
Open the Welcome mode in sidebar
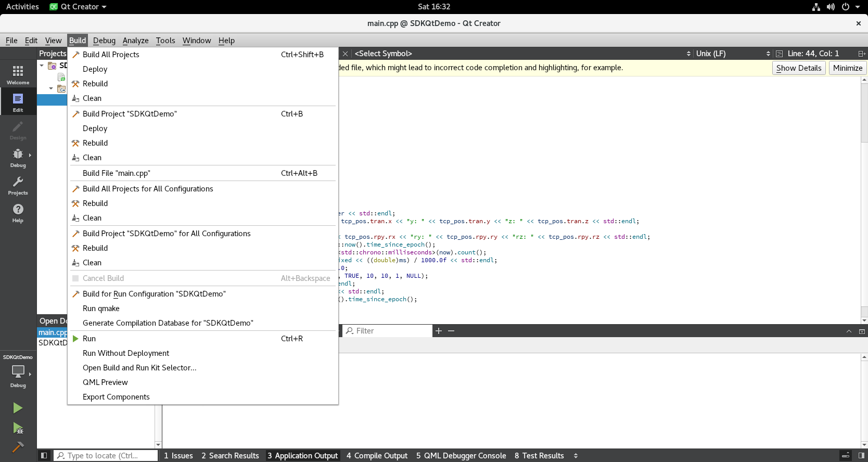pos(18,74)
